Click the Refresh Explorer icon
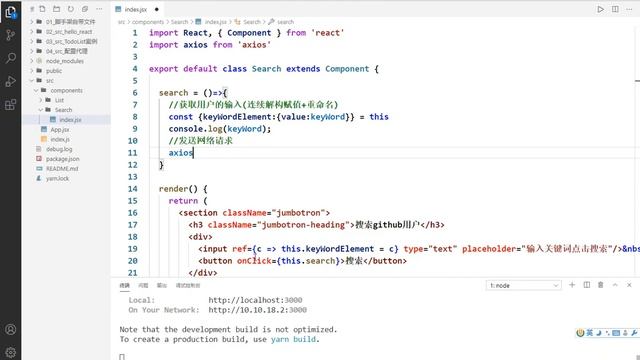 pyautogui.click(x=71, y=9)
